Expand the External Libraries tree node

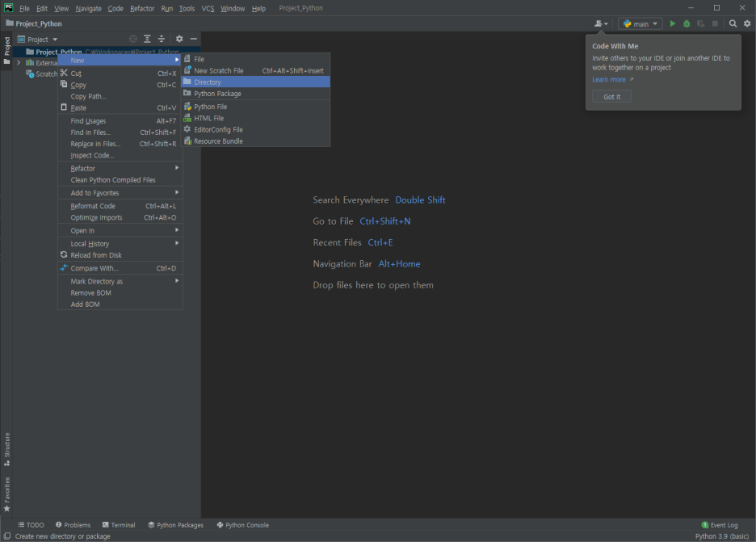(x=19, y=63)
